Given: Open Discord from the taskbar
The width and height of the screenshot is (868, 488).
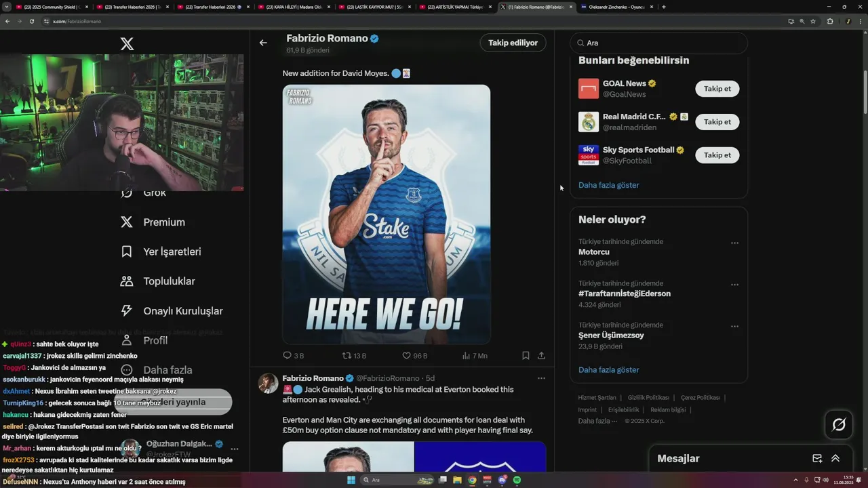Looking at the screenshot, I should (x=502, y=480).
